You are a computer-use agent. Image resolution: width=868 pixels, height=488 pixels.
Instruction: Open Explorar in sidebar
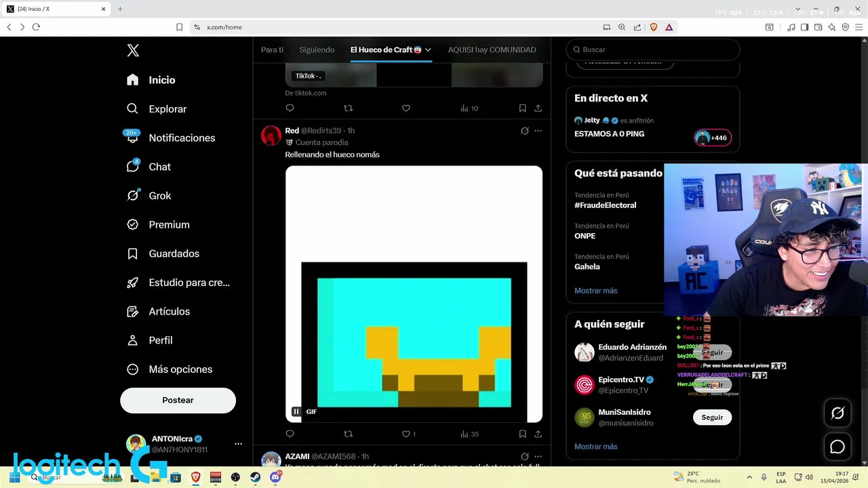point(156,109)
